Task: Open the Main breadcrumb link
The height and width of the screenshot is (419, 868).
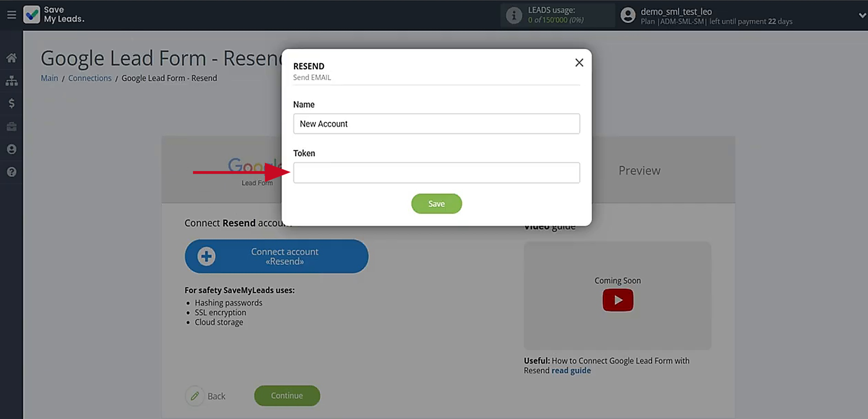Action: (x=50, y=78)
